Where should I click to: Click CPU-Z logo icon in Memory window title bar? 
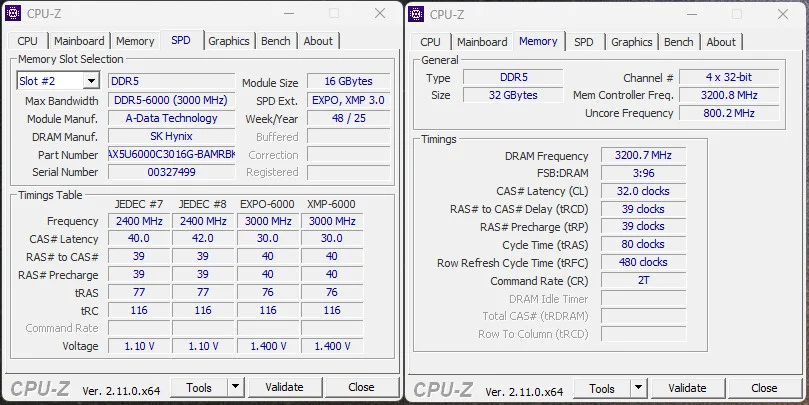[418, 14]
